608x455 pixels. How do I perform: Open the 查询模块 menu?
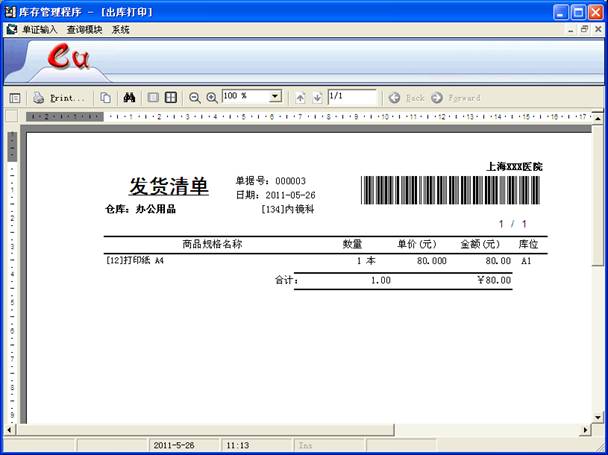85,30
